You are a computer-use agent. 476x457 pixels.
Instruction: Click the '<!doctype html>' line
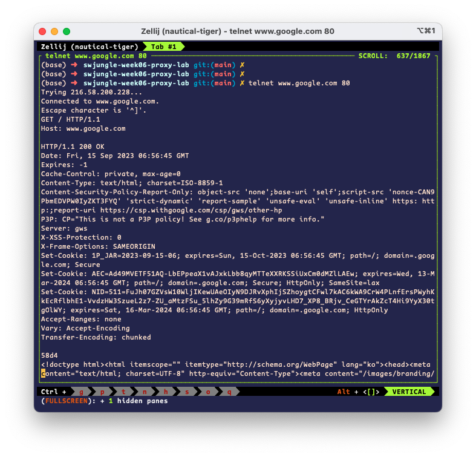pos(235,364)
